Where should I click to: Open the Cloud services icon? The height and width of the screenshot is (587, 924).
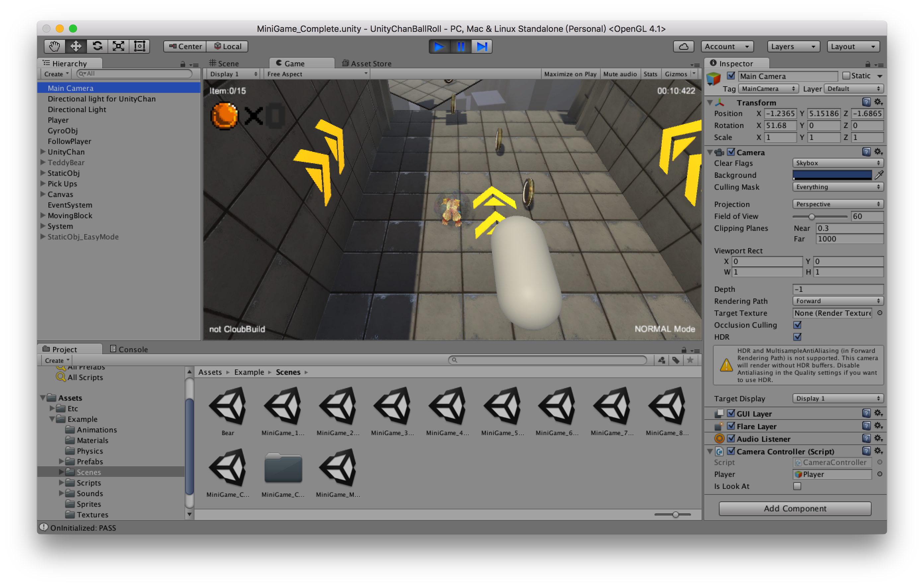683,46
